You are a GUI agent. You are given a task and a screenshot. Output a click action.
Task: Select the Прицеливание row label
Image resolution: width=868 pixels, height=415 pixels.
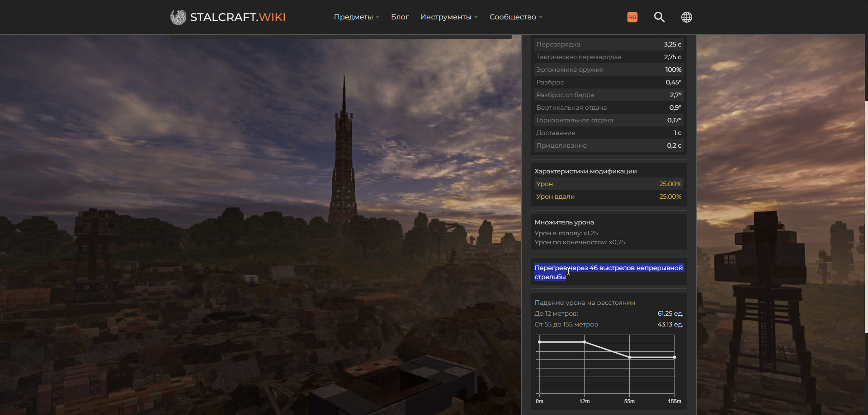pos(561,145)
